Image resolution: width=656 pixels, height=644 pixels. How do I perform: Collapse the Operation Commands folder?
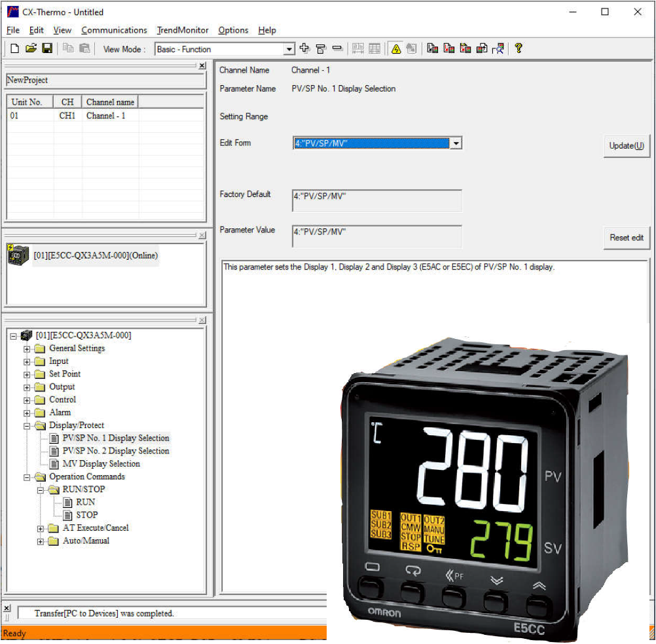coord(27,478)
